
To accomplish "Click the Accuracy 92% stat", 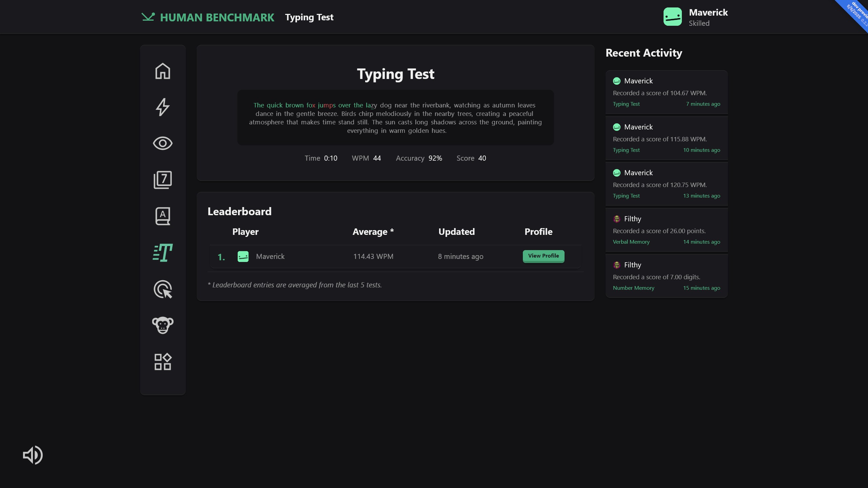I will (419, 158).
